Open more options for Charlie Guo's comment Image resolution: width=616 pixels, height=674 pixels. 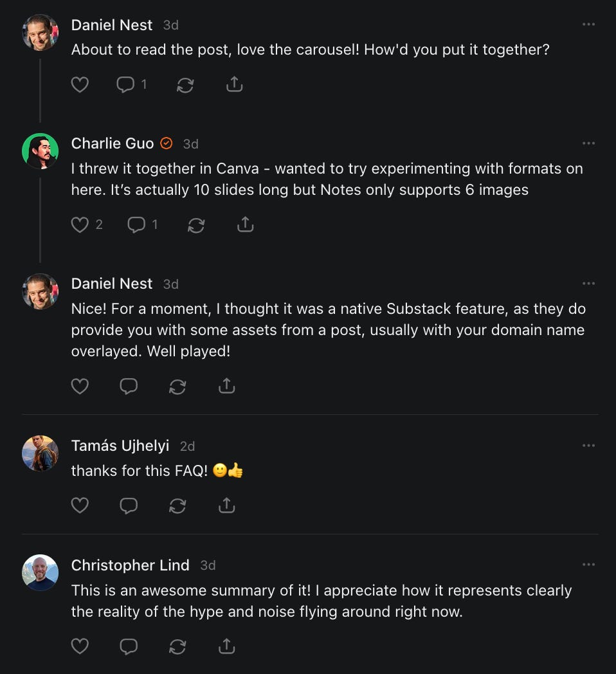(588, 143)
